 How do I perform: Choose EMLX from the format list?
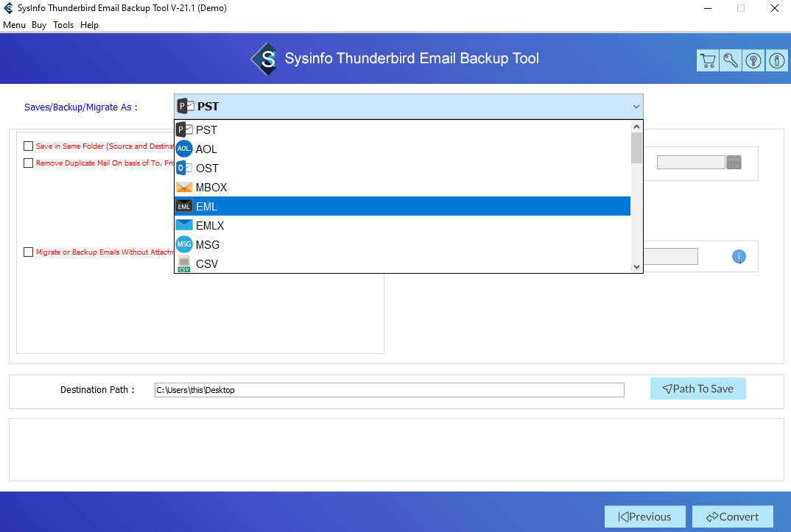click(x=402, y=226)
